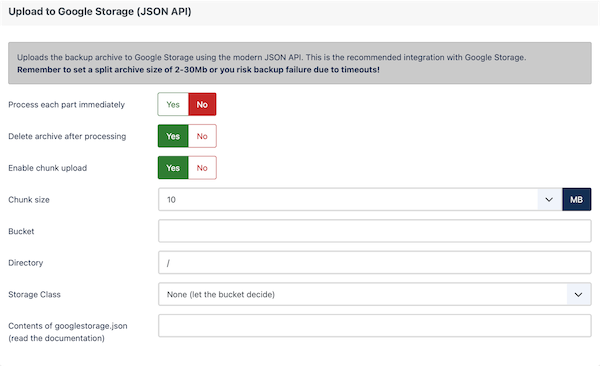Click the 'Storage Class' label
This screenshot has width=600, height=366.
coord(34,294)
